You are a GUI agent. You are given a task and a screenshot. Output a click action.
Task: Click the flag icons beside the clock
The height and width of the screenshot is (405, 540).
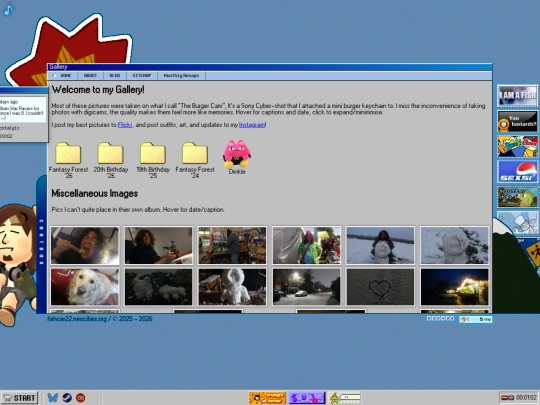tap(507, 398)
